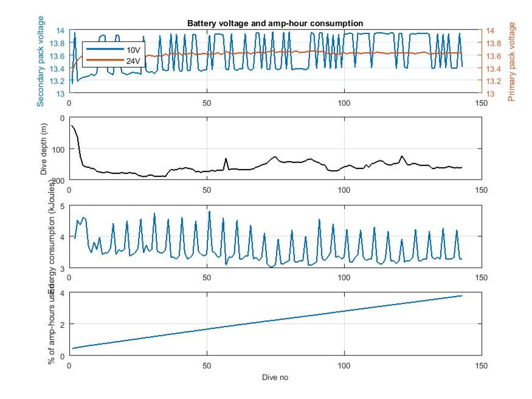Select the "Secondary pack voltage" axis label
This screenshot has width=532, height=399.
pos(41,61)
